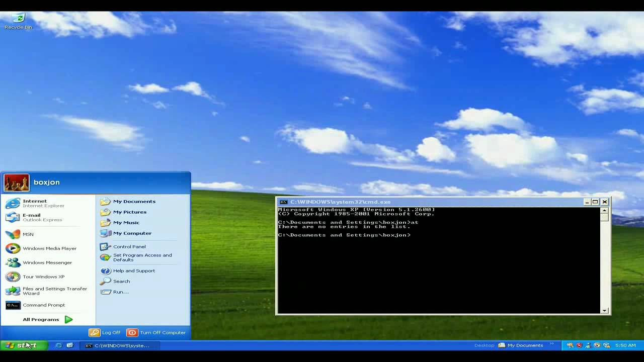
Task: Expand All Programs list
Action: pos(48,319)
